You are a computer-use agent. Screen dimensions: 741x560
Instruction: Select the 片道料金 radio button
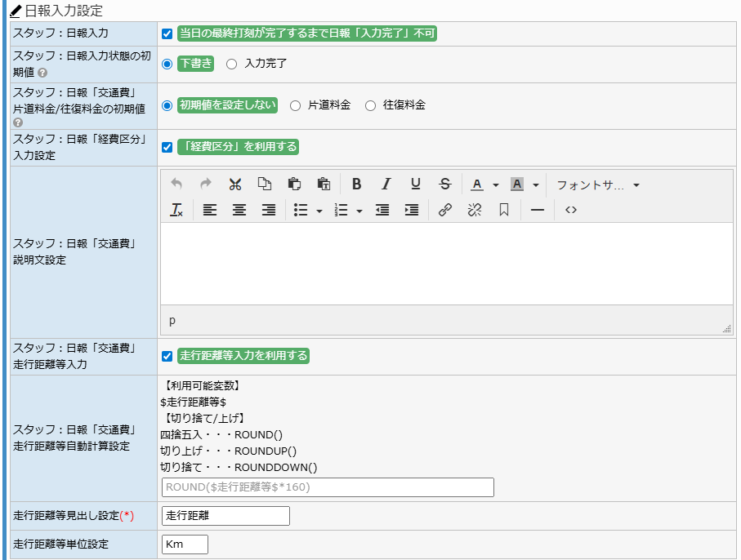coord(296,105)
